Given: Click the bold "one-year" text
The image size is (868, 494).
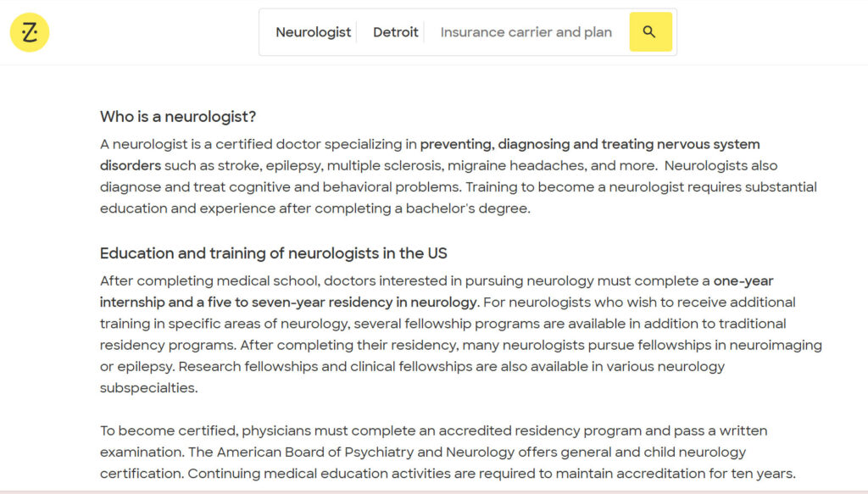Looking at the screenshot, I should coord(743,280).
